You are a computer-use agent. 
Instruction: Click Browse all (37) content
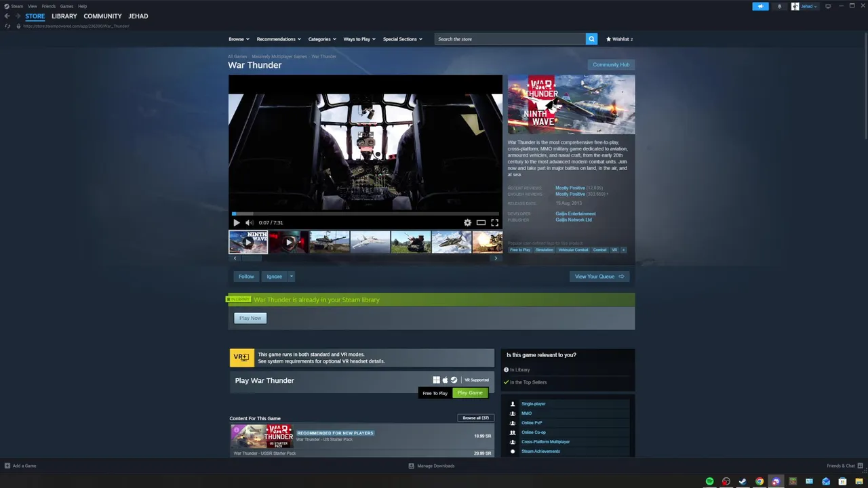tap(475, 418)
